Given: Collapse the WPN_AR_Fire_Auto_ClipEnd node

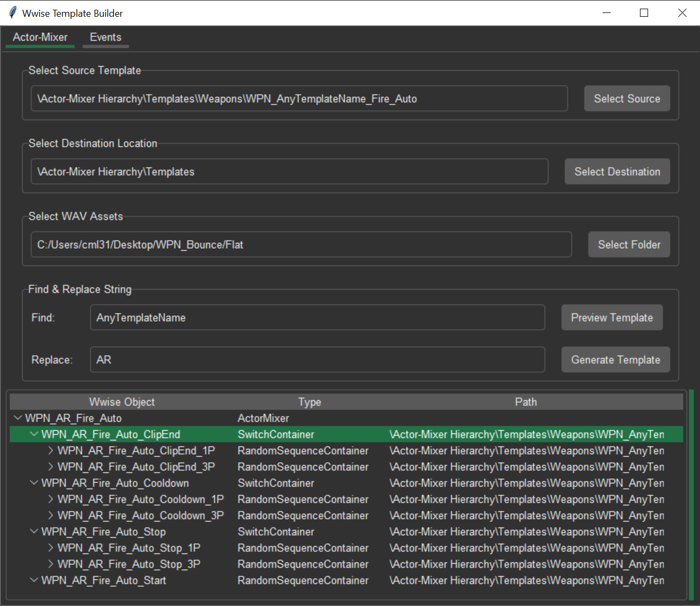Looking at the screenshot, I should [34, 434].
